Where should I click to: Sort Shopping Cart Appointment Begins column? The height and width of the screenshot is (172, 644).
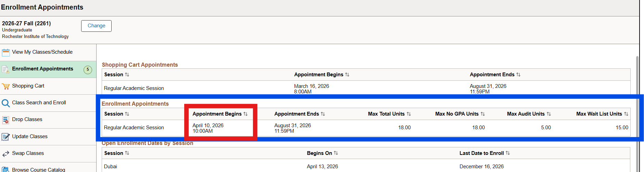[x=347, y=75]
